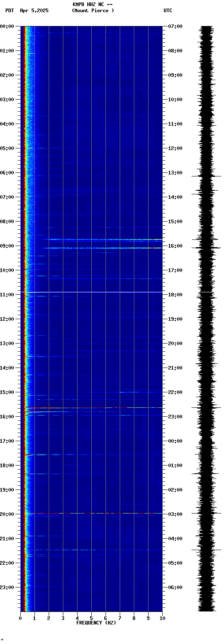Click '15:00' on the UTC axis
The image size is (224, 644).
tap(175, 222)
